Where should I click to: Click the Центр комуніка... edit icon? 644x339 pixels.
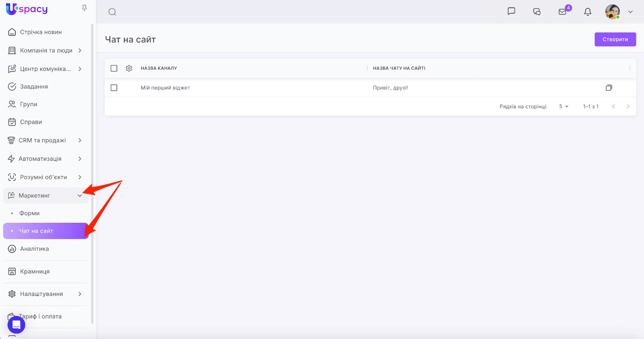pyautogui.click(x=12, y=69)
